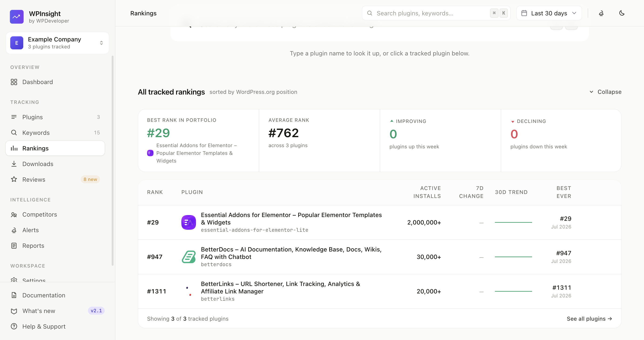Click the 30-day trend line for Essential Addons
This screenshot has height=340, width=644.
click(x=513, y=222)
